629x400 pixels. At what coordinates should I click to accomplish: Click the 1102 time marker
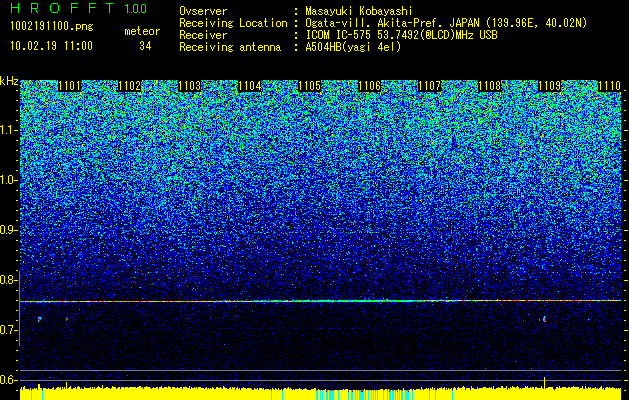tap(130, 86)
